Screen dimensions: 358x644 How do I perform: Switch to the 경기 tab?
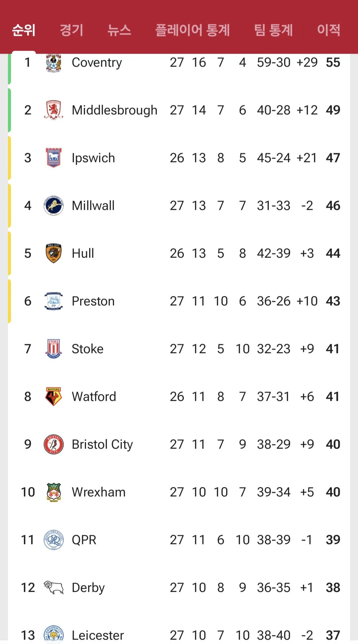tap(71, 30)
